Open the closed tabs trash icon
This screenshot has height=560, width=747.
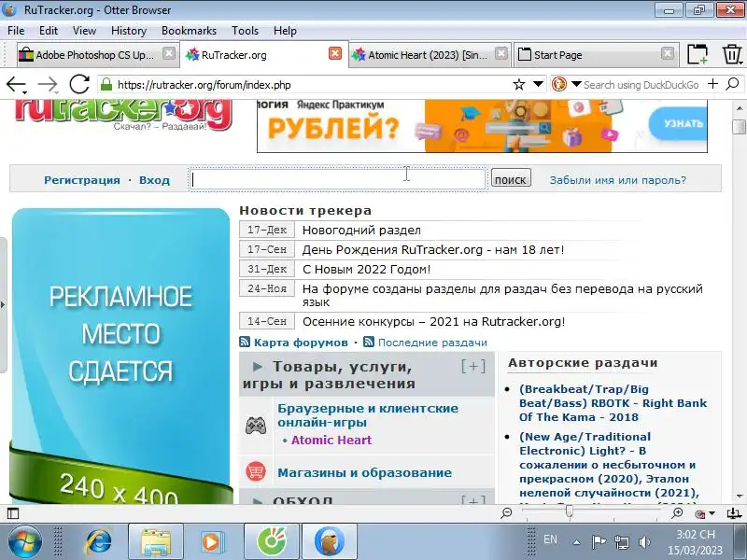[x=732, y=54]
